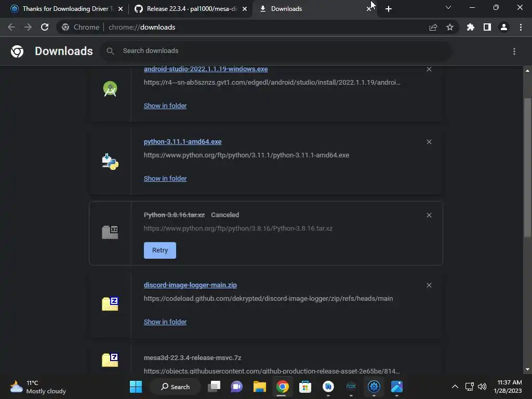Remove discord-image-logger-main.zip from list
This screenshot has height=399, width=532.
(429, 285)
